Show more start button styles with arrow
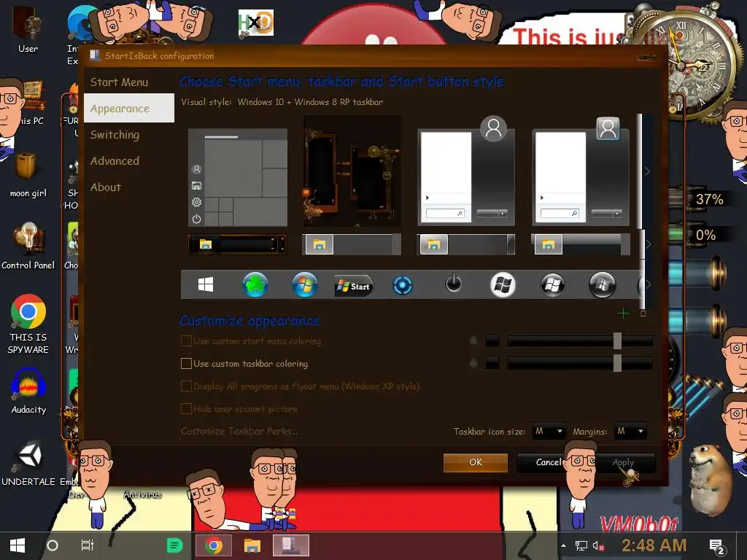 point(648,285)
